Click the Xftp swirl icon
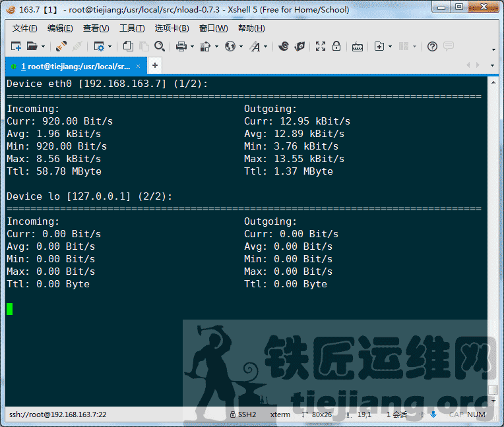Viewport: 504px width, 427px height. [284, 46]
